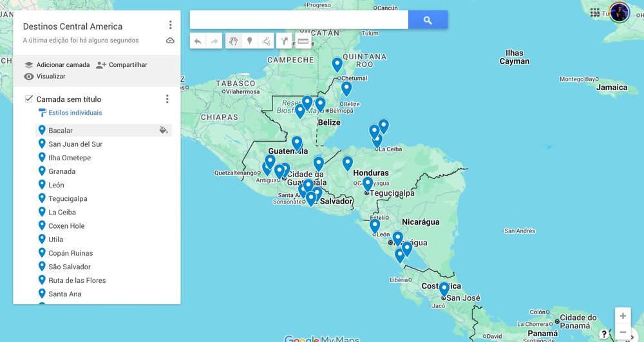Uncheck the Camada sem título layer checkbox

(29, 99)
